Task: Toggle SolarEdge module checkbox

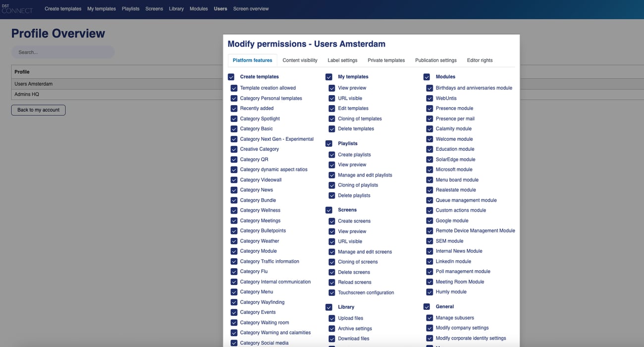Action: (429, 159)
